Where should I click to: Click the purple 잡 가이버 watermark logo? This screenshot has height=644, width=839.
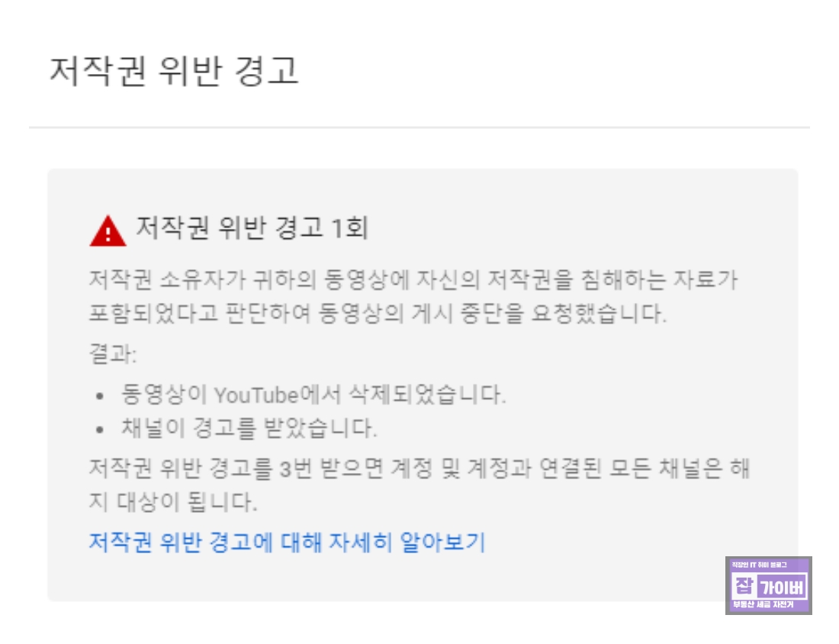768,585
